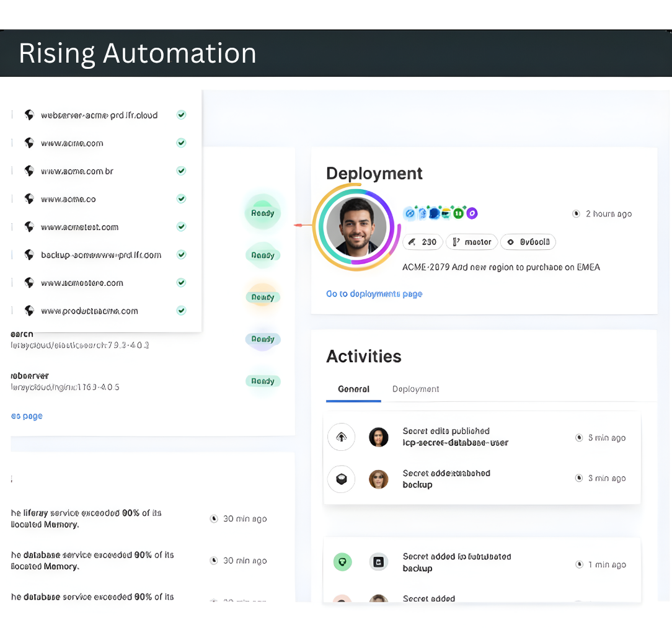Click the box icon beside Secret added backup
Image resolution: width=672 pixels, height=635 pixels.
[x=341, y=479]
